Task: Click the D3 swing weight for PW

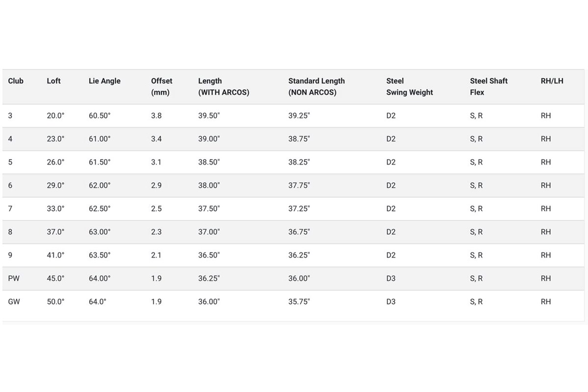Action: pyautogui.click(x=391, y=278)
